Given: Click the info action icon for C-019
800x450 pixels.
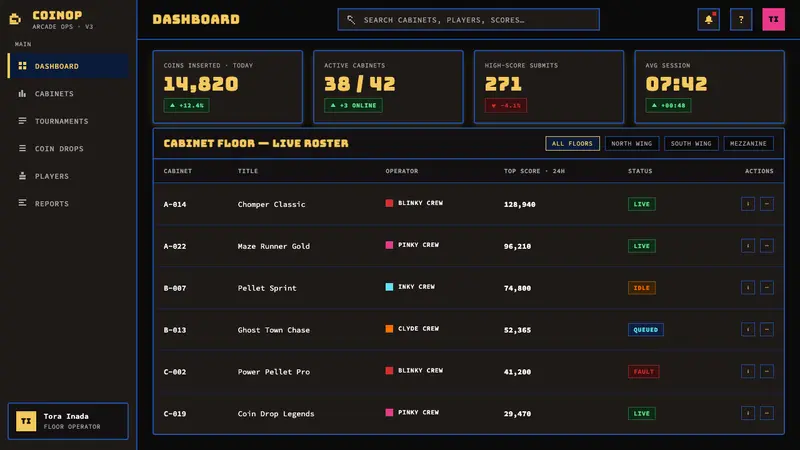Looking at the screenshot, I should [748, 413].
